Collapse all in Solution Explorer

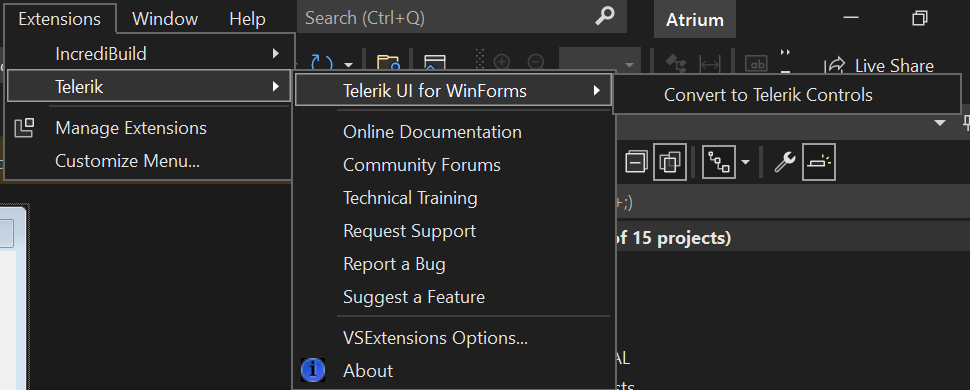tap(636, 162)
